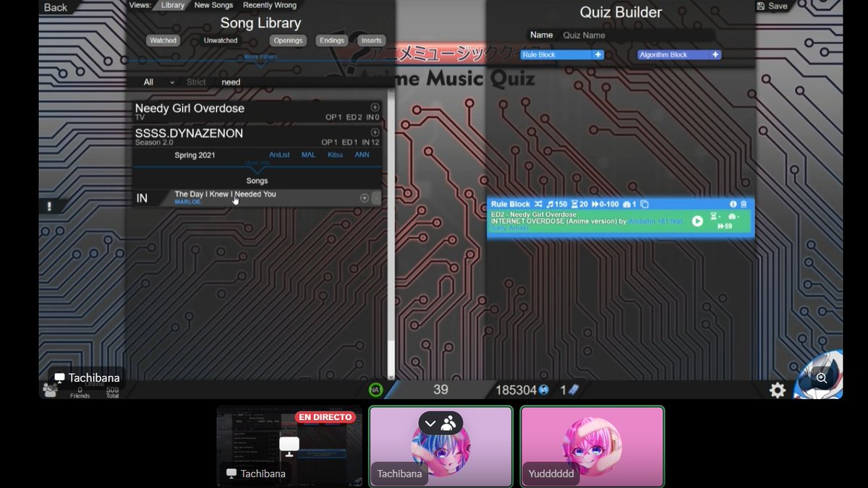Delete the Rule Block with trash icon
Image resolution: width=868 pixels, height=488 pixels.
point(744,205)
